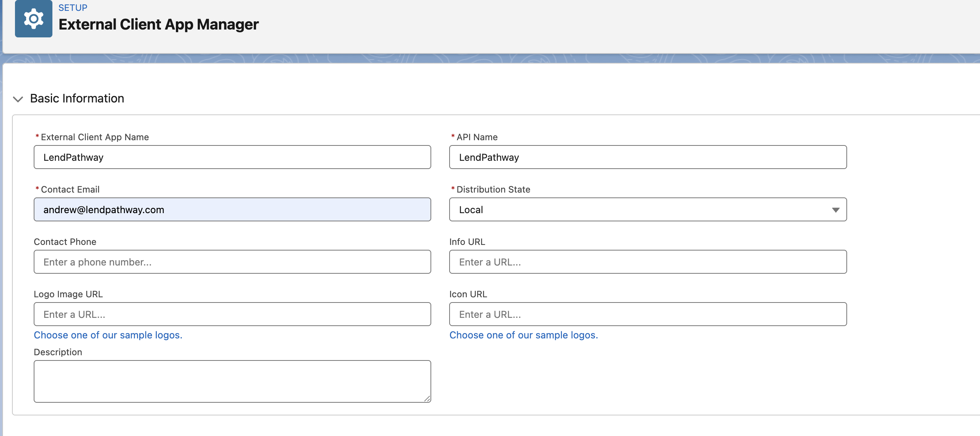This screenshot has height=436, width=980.
Task: Click the API Name input field
Action: (648, 157)
